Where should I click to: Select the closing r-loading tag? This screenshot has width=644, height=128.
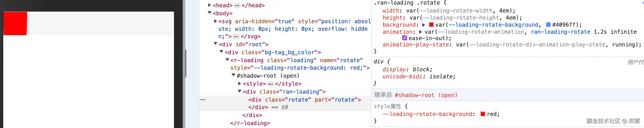click(250, 123)
